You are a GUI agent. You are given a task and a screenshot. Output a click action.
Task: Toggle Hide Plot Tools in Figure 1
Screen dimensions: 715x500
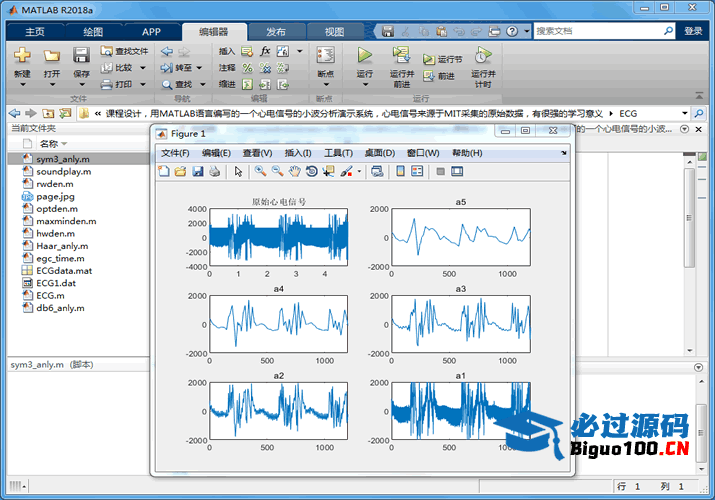(440, 171)
